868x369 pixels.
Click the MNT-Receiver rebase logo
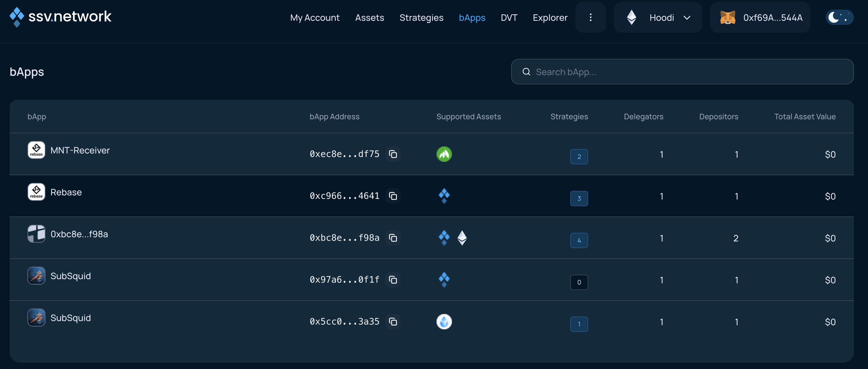(x=36, y=150)
